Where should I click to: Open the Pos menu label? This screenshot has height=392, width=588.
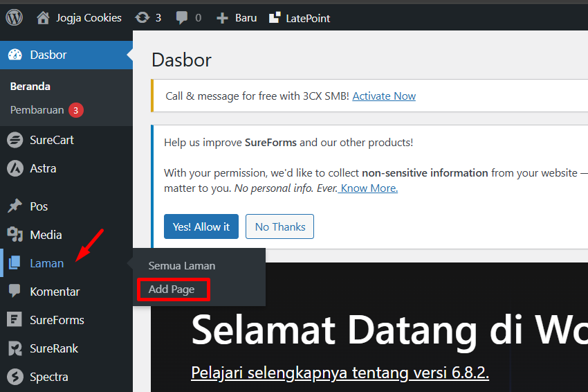(39, 206)
